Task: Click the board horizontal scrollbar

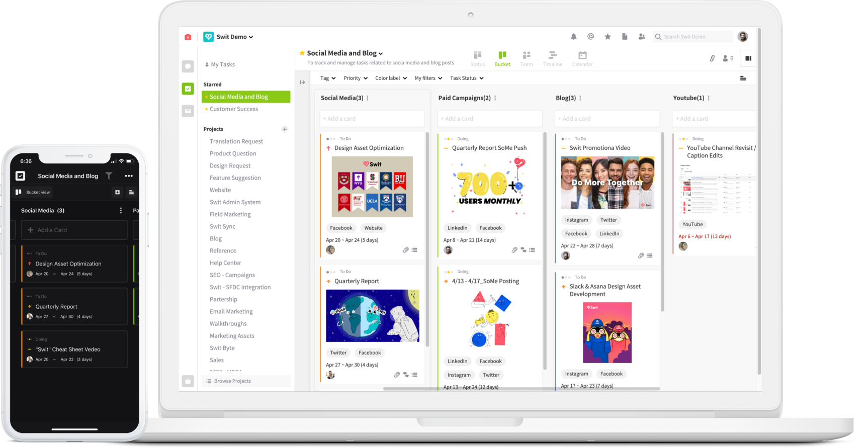Action: 521,389
